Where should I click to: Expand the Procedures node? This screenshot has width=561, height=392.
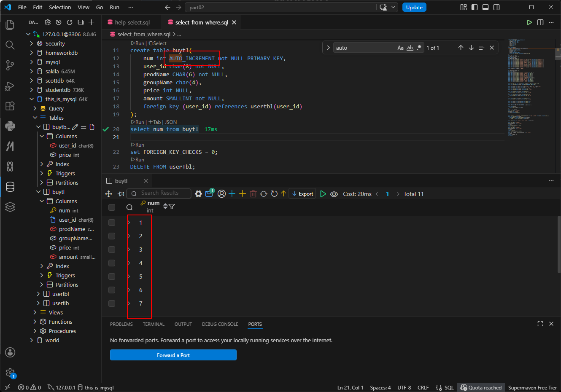pos(35,331)
